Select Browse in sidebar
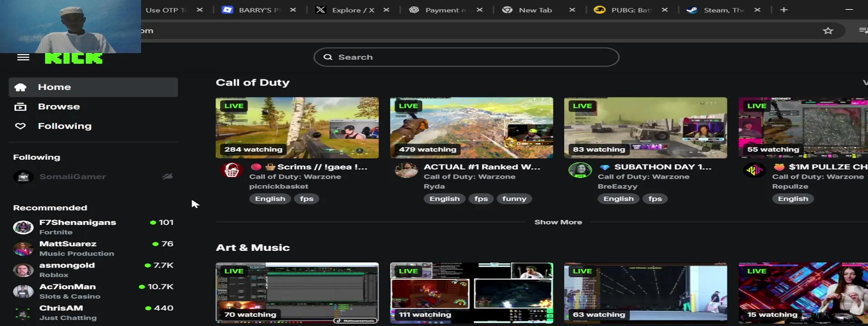The width and height of the screenshot is (868, 326). click(93, 107)
